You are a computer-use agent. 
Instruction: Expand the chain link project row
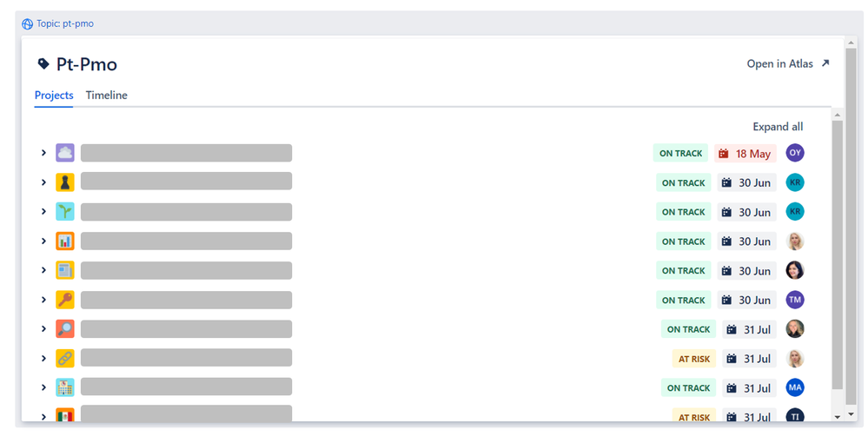coord(43,358)
